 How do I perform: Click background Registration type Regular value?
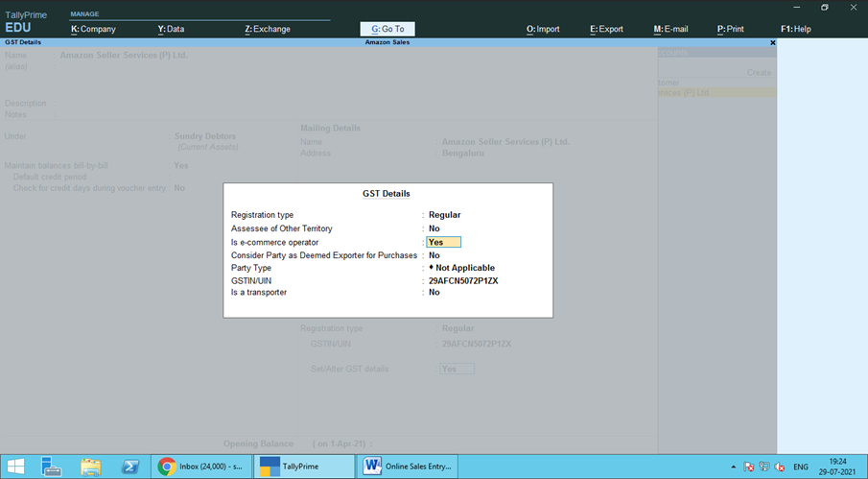[x=457, y=328]
